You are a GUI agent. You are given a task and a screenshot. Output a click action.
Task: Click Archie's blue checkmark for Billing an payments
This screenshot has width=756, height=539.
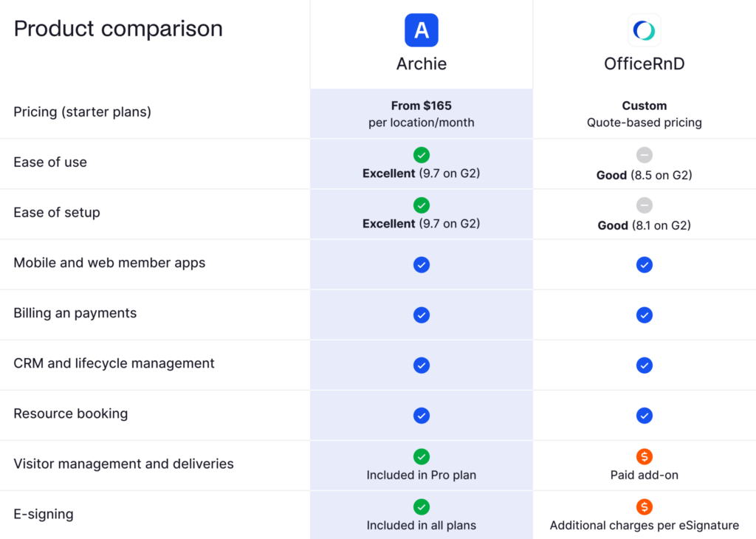tap(421, 315)
